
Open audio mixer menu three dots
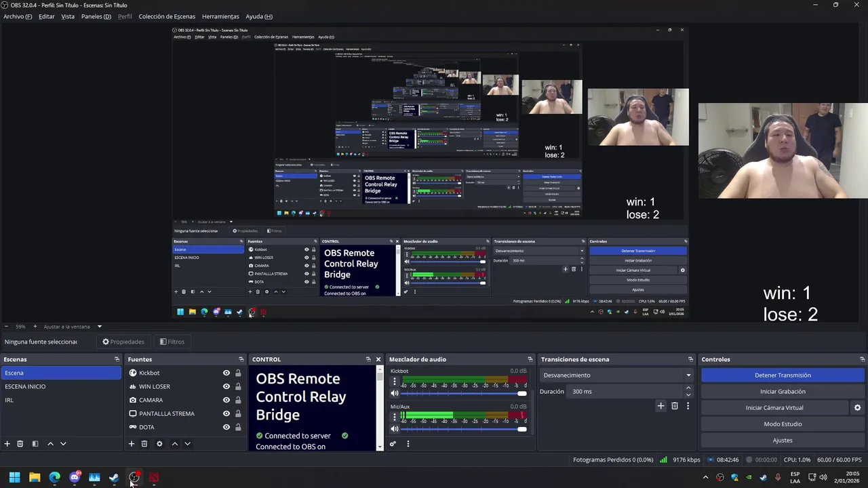(408, 444)
